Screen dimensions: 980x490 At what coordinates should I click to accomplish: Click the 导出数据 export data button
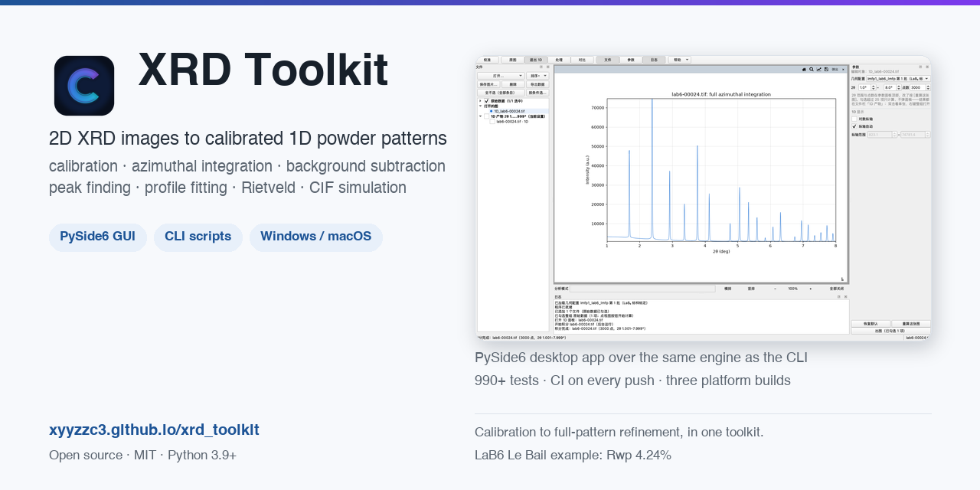click(537, 84)
